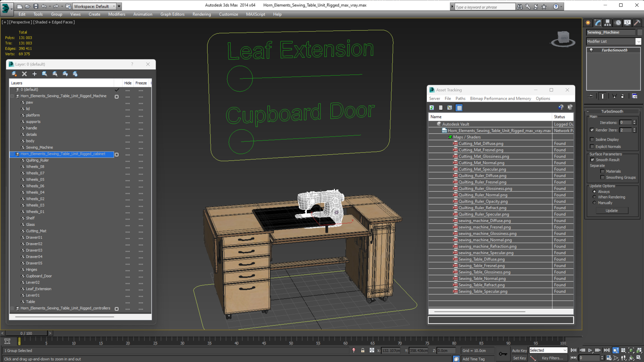Click the Save File toolbar icon

pyautogui.click(x=36, y=6)
